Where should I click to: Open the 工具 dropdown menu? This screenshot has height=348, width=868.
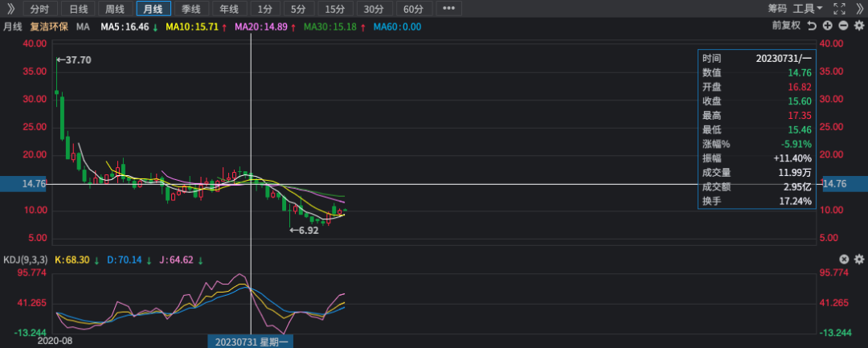point(807,9)
